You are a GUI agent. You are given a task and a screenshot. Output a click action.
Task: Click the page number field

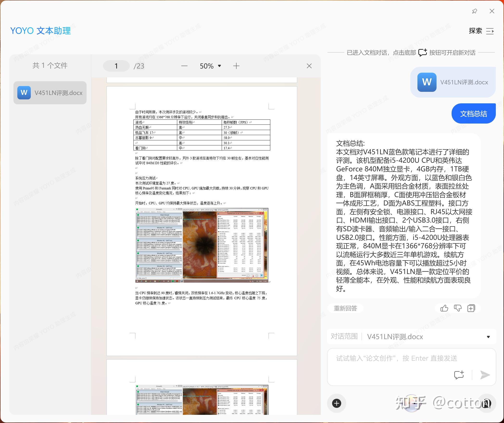(x=116, y=66)
